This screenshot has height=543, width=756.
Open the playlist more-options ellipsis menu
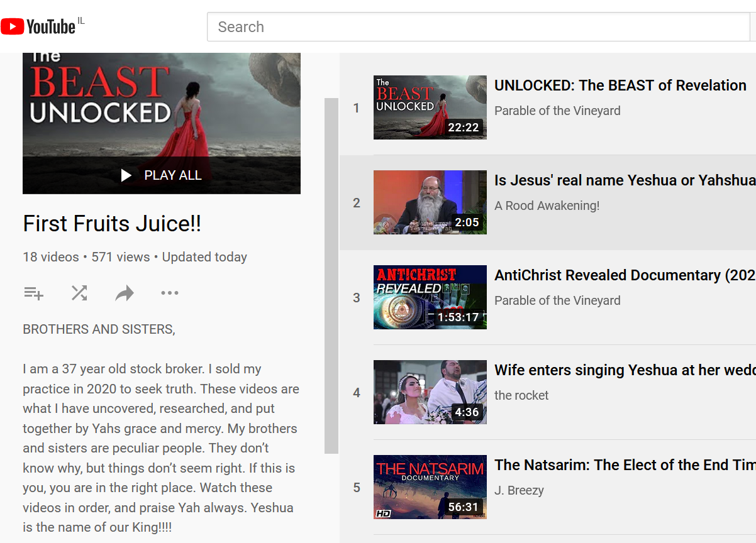pyautogui.click(x=169, y=293)
